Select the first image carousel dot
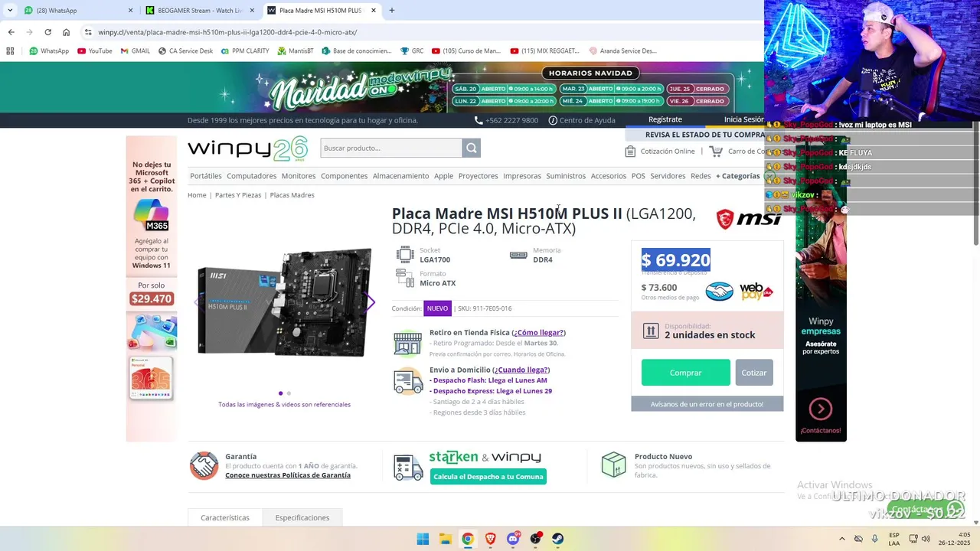 (x=280, y=393)
